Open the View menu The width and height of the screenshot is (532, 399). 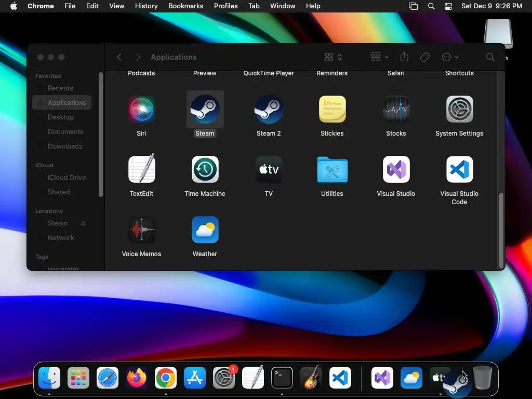point(117,6)
